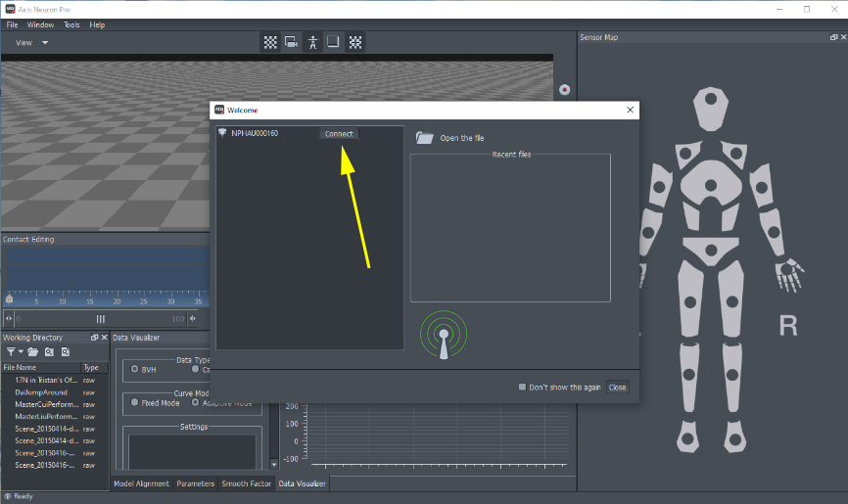The image size is (848, 504).
Task: Click the red record button in viewport
Action: (x=564, y=90)
